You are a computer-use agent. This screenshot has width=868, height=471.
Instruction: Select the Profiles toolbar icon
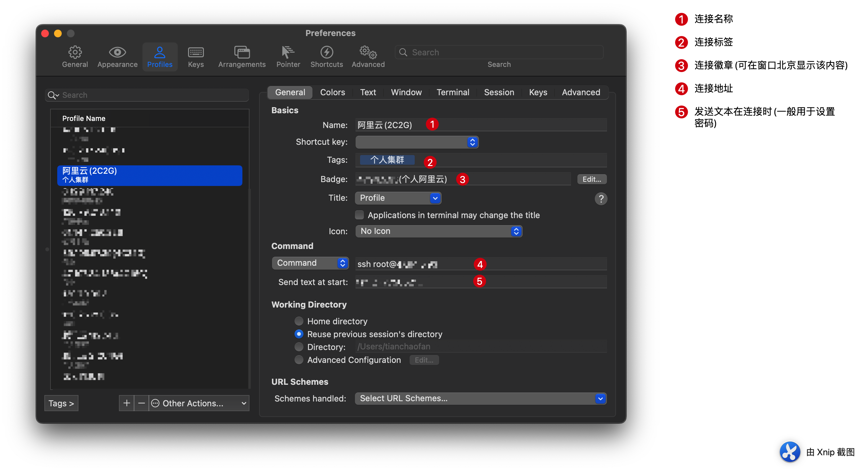[160, 57]
